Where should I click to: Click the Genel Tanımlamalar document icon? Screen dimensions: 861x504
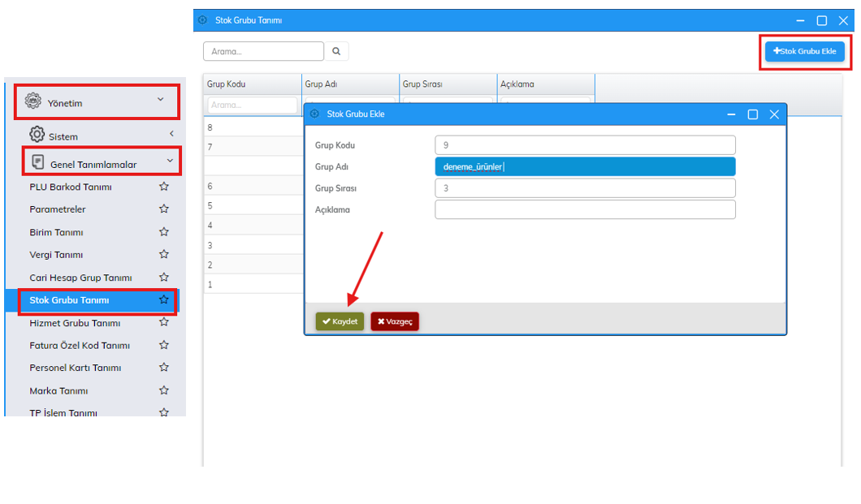pos(37,162)
